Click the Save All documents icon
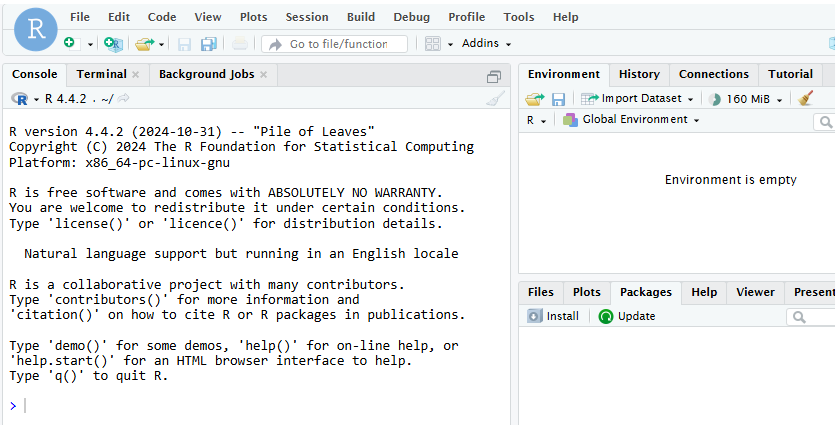The image size is (838, 427). [x=208, y=44]
